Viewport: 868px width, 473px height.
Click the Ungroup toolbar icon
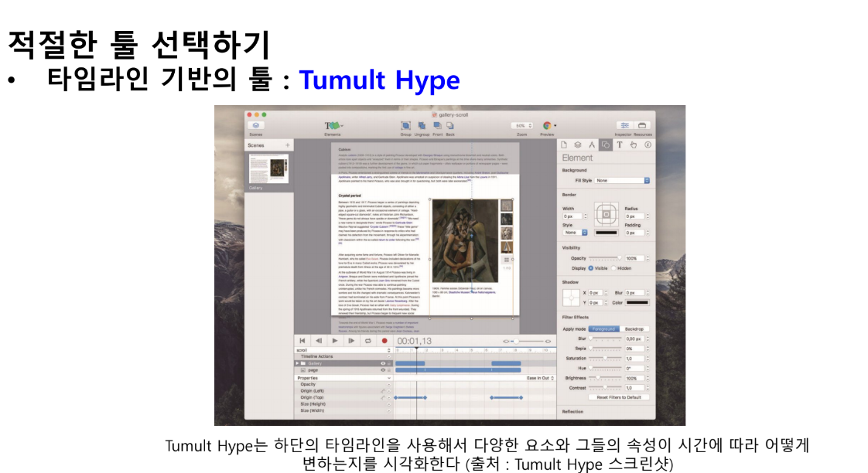[x=422, y=126]
